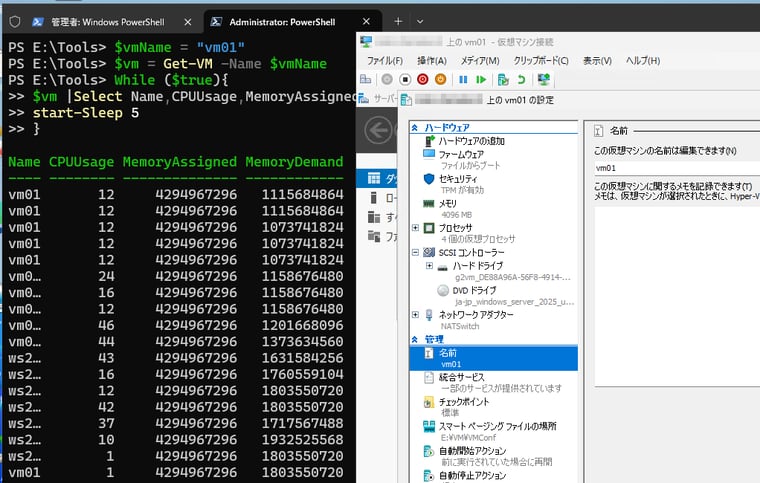Viewport: 760px width, 483px height.
Task: Open the ヘルプ(H) menu
Action: point(643,61)
